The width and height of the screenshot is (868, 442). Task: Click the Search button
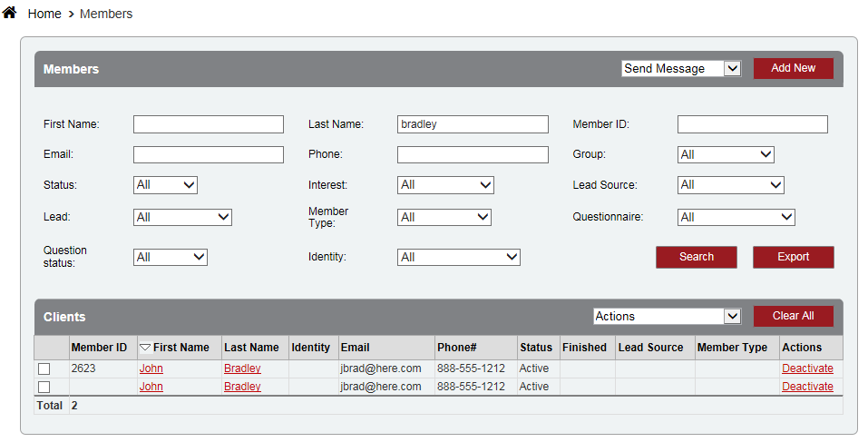click(696, 257)
